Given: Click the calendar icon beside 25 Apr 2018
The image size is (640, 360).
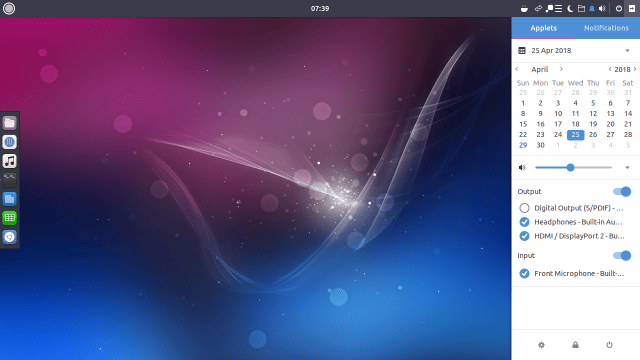Looking at the screenshot, I should click(x=522, y=51).
